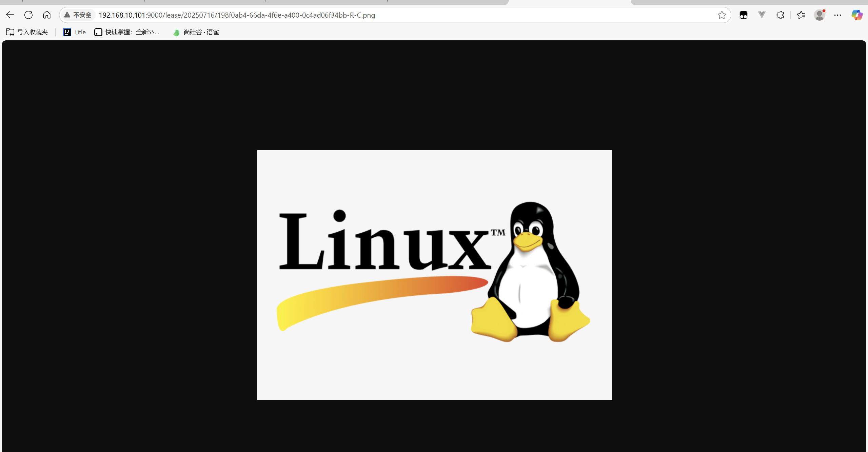The height and width of the screenshot is (452, 868).
Task: Open the Tampermonkey extension icon
Action: tap(744, 15)
